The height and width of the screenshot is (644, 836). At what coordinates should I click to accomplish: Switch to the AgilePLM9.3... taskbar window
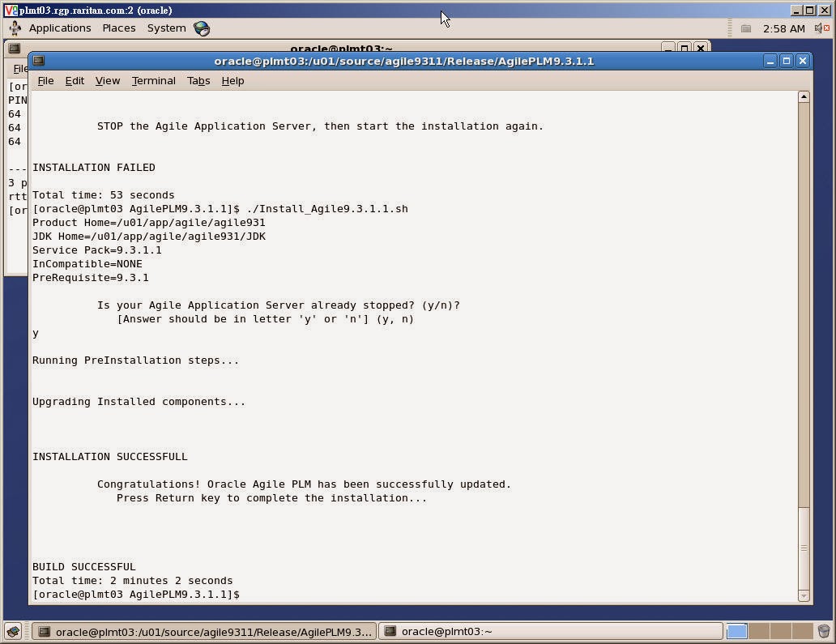point(205,632)
